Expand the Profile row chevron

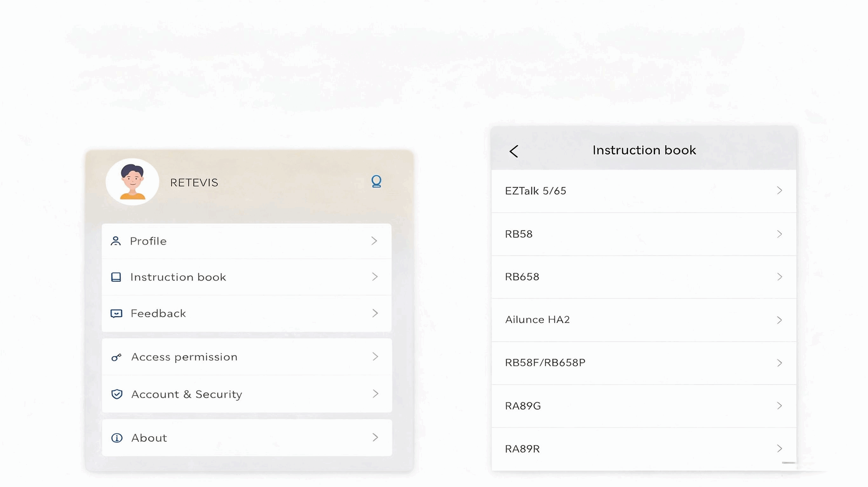[x=374, y=241]
